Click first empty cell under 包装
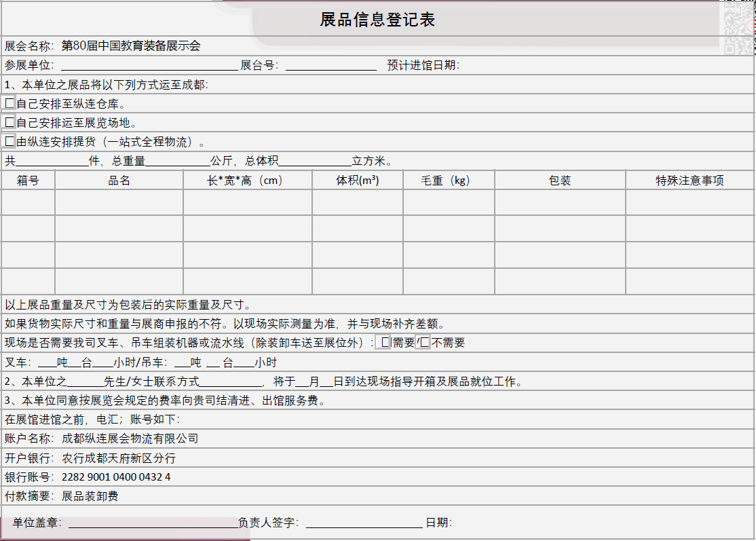 (x=560, y=202)
